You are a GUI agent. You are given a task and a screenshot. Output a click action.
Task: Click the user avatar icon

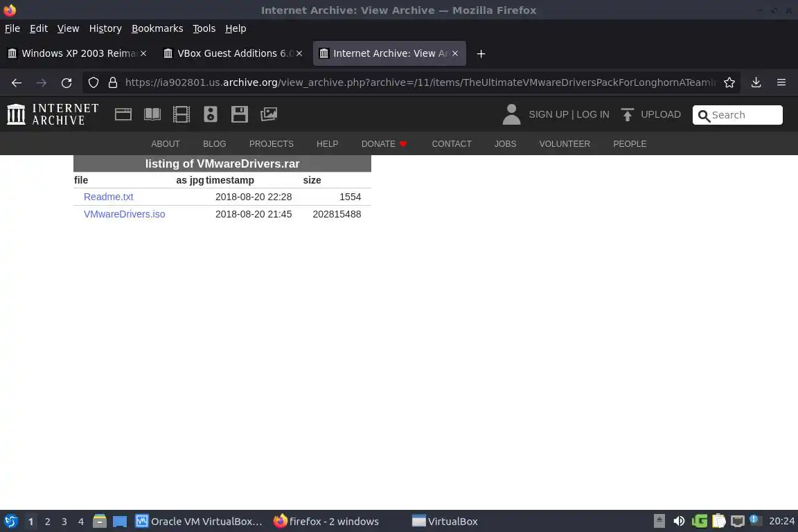(x=511, y=114)
